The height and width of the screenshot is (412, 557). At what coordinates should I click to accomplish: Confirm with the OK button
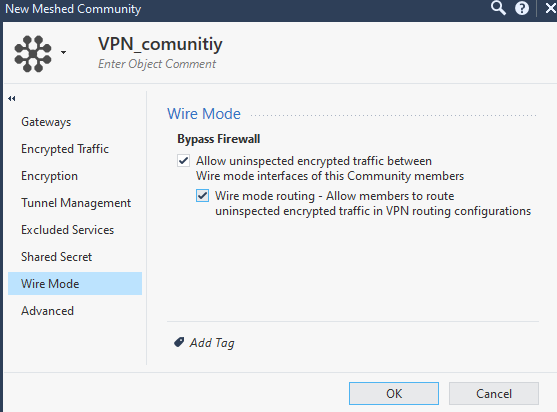394,393
